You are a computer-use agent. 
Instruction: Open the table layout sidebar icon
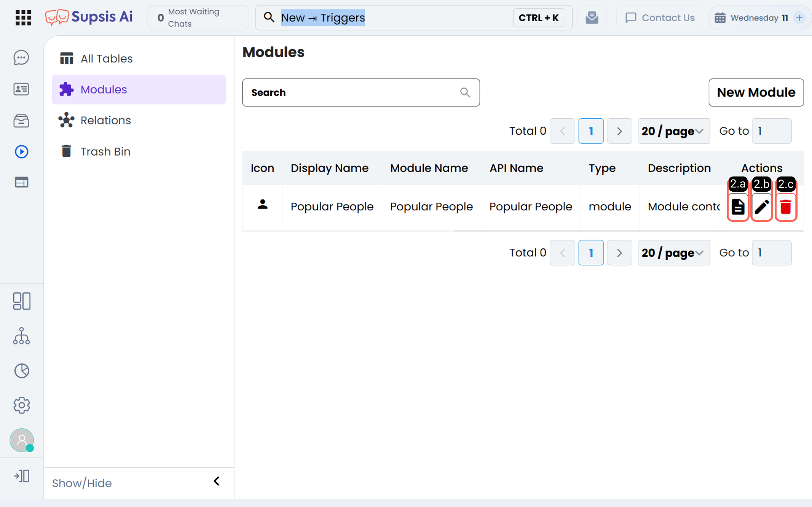tap(21, 183)
